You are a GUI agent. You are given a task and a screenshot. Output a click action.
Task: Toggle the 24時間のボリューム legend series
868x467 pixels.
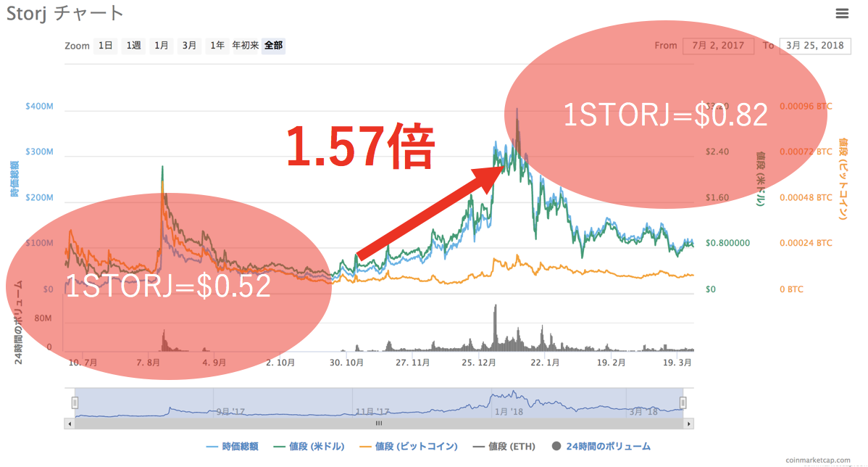pyautogui.click(x=601, y=447)
